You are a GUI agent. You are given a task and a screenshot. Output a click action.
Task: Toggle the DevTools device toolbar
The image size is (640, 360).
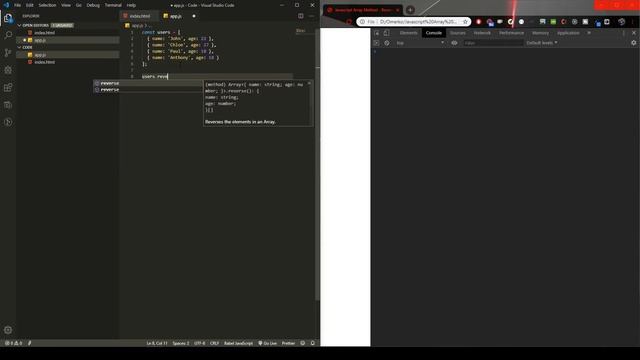(x=386, y=33)
